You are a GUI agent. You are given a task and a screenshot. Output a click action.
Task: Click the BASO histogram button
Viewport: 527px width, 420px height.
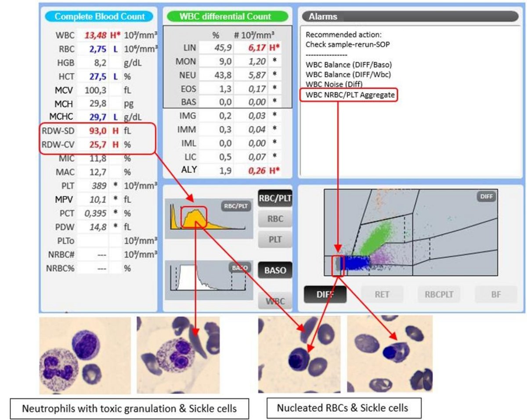[275, 271]
